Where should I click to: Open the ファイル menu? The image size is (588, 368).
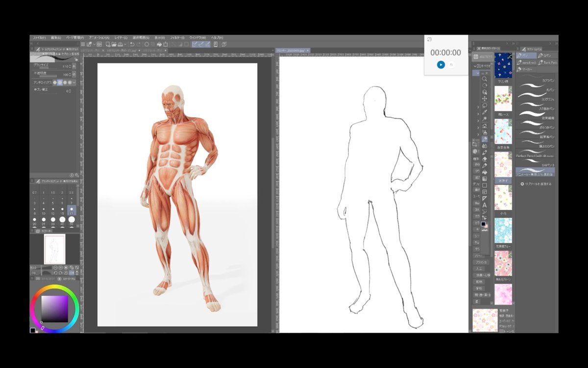click(x=38, y=38)
